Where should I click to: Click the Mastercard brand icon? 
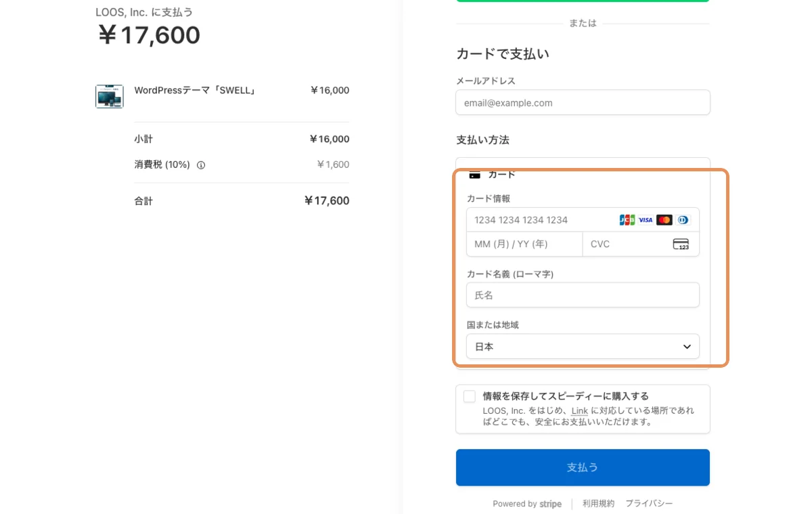point(664,220)
